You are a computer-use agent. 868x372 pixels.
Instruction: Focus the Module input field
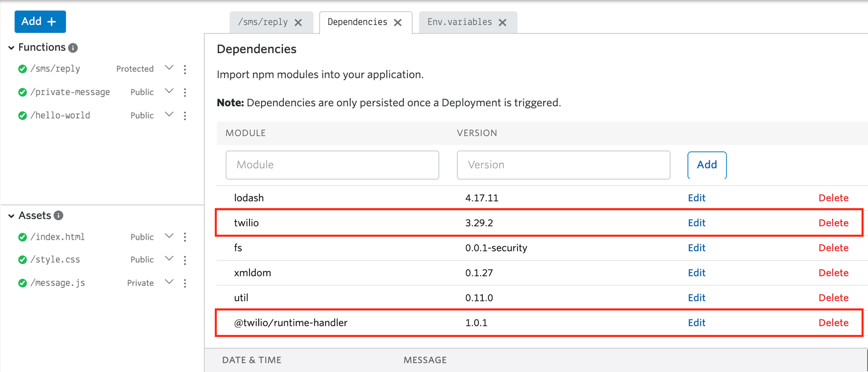(x=333, y=165)
